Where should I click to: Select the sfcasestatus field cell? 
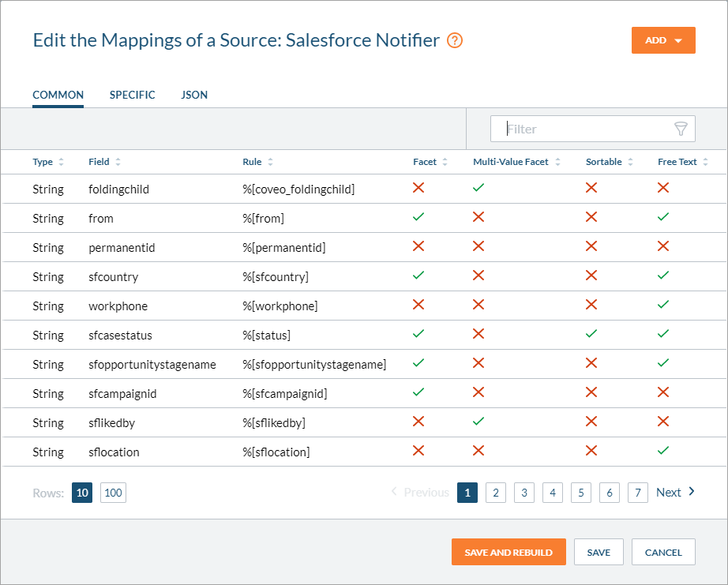[120, 336]
